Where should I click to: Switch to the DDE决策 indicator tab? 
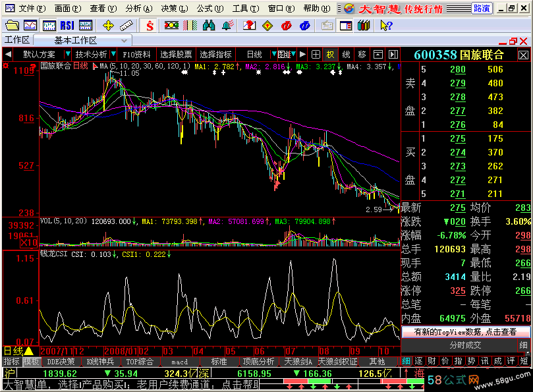(x=61, y=362)
